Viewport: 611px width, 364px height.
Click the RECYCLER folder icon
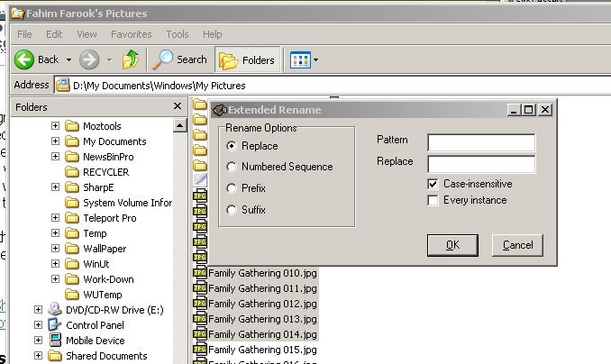point(72,172)
